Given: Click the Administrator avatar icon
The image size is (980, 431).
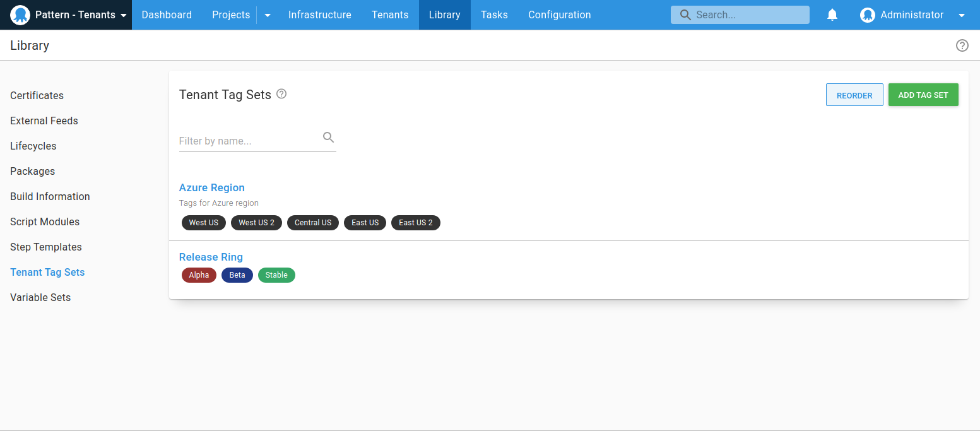Looking at the screenshot, I should point(868,15).
